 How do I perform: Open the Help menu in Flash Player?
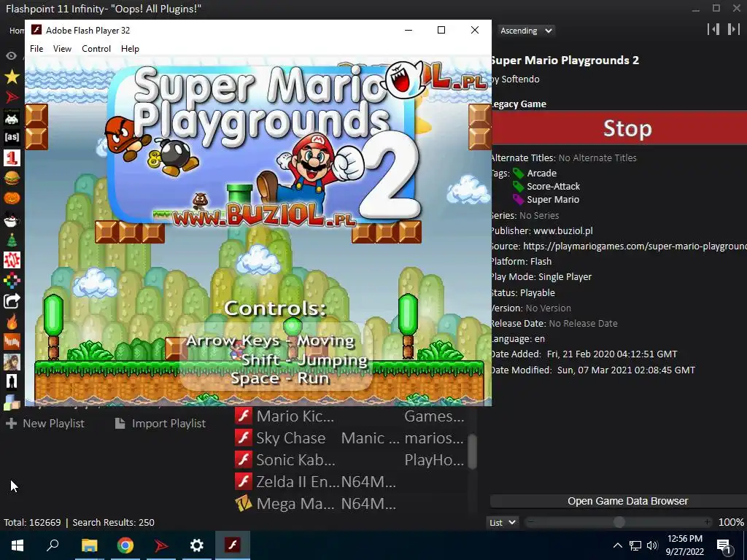(x=130, y=49)
